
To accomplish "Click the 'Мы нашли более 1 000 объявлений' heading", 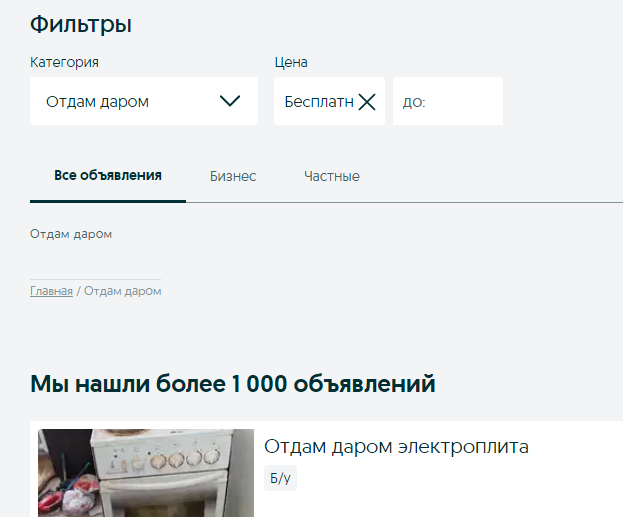I will [x=233, y=384].
